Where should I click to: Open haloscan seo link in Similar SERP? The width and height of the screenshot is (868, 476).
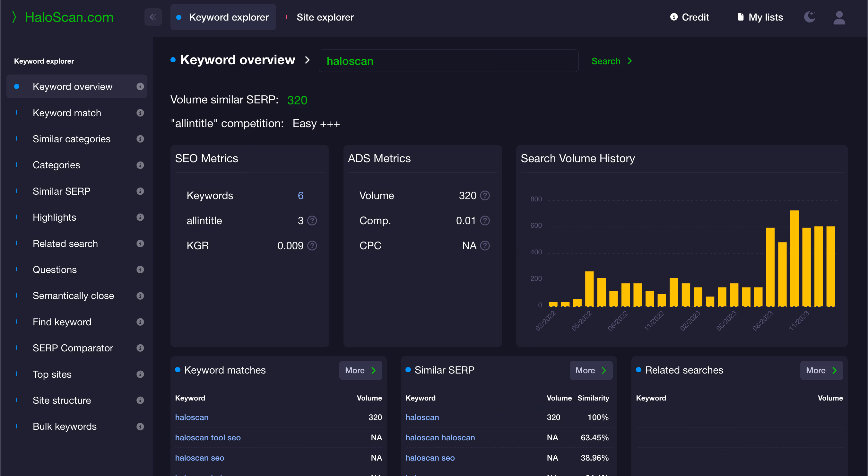[430, 458]
